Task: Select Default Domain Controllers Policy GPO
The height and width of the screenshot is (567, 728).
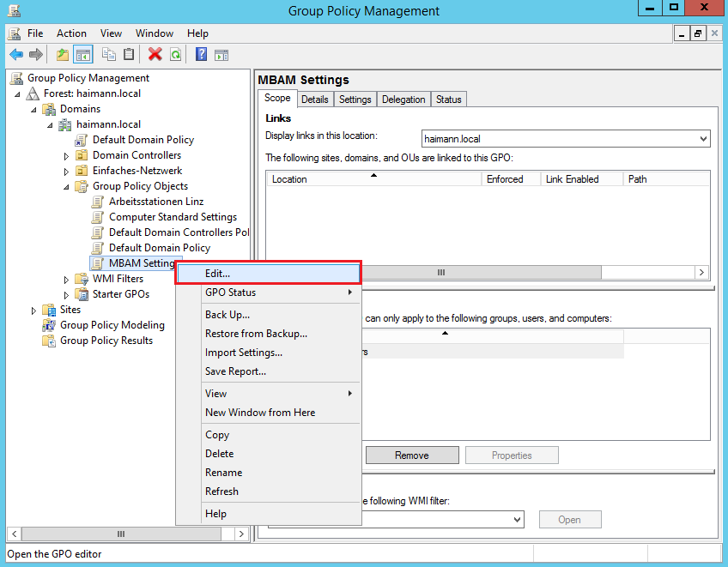Action: pyautogui.click(x=179, y=232)
